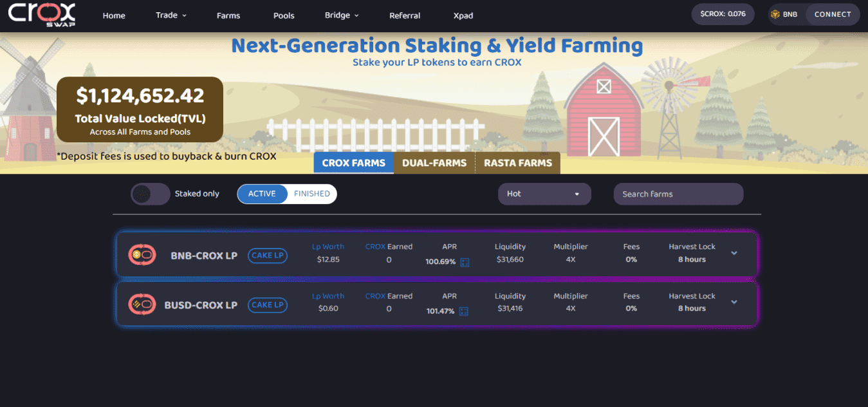
Task: Click the CONNECT wallet button
Action: [833, 14]
